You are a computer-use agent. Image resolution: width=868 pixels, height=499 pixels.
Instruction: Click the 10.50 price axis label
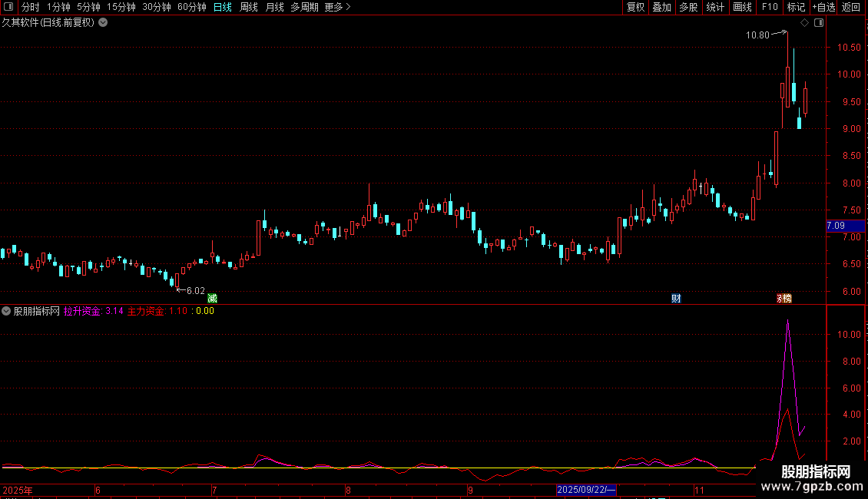coord(849,48)
